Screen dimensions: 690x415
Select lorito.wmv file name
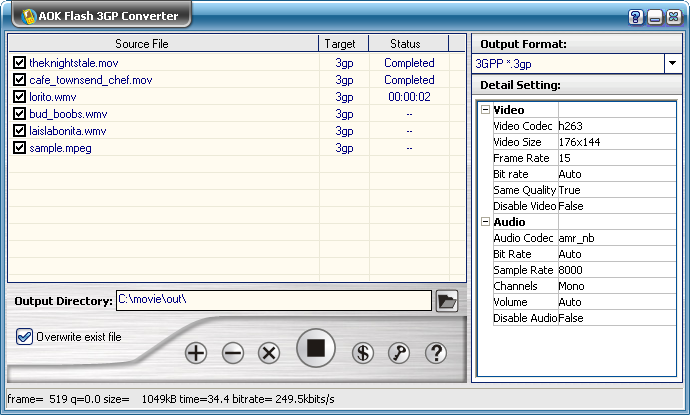tap(53, 97)
